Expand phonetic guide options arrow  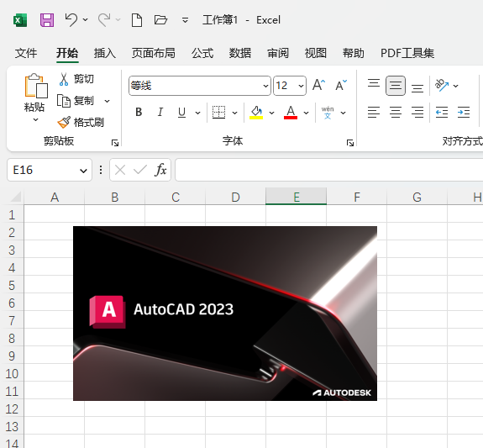344,113
